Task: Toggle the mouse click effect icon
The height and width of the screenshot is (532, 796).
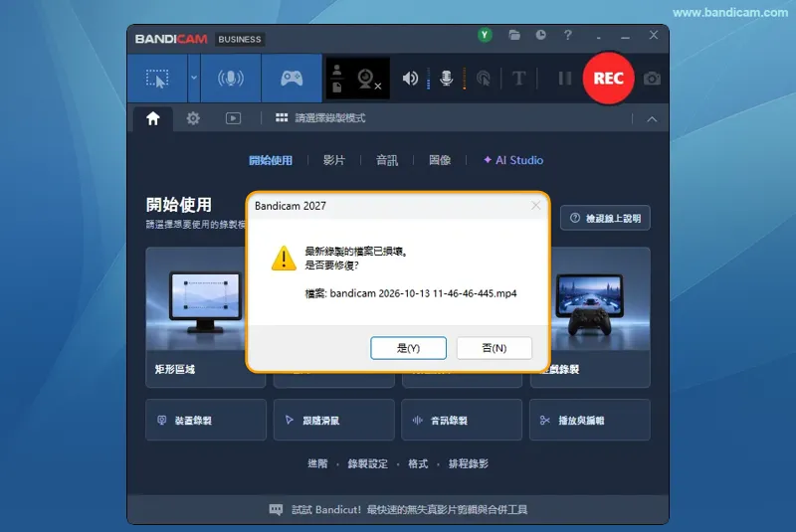Action: tap(484, 79)
